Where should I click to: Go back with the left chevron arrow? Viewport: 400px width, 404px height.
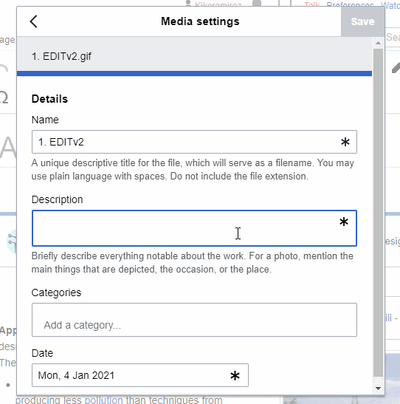coord(34,22)
